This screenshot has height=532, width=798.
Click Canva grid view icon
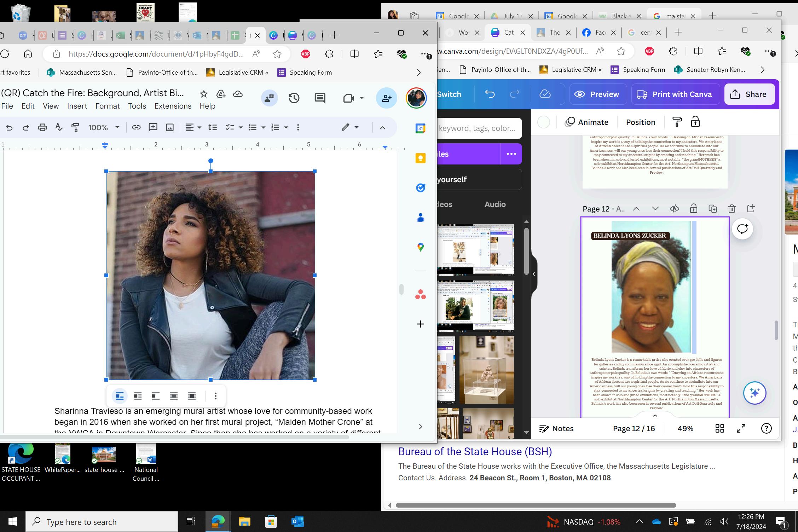click(719, 428)
